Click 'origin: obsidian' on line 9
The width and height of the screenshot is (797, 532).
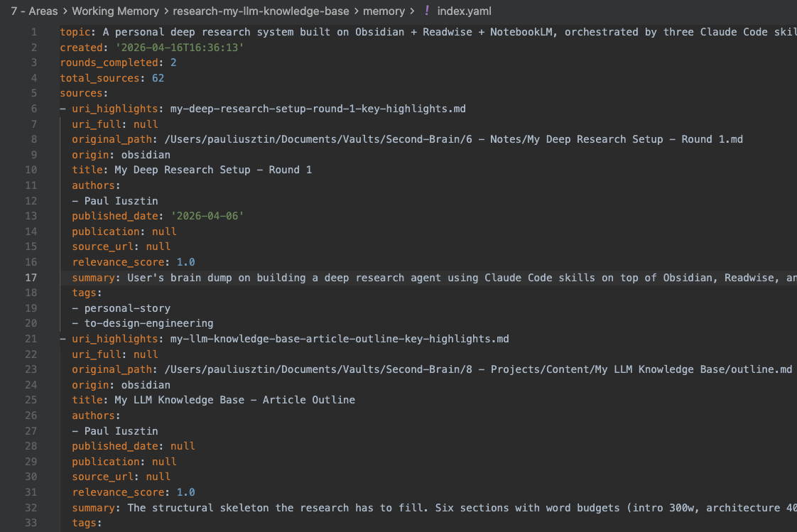[121, 155]
